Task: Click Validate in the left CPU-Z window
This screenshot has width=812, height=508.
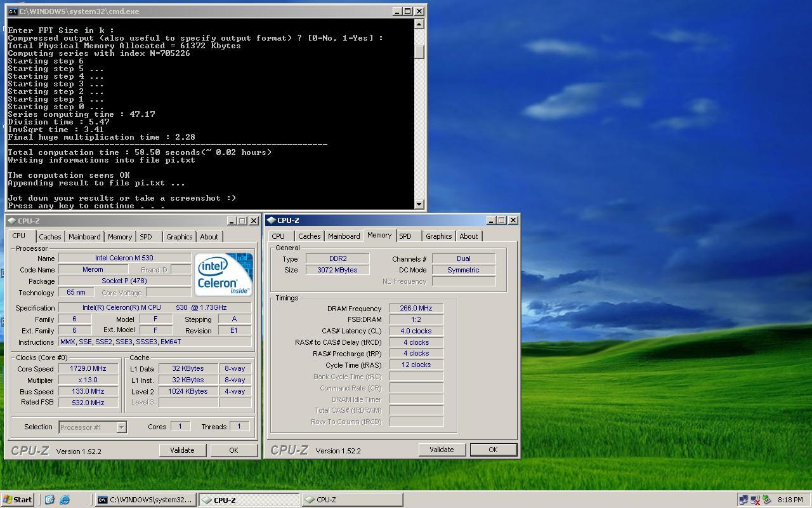Action: click(182, 450)
